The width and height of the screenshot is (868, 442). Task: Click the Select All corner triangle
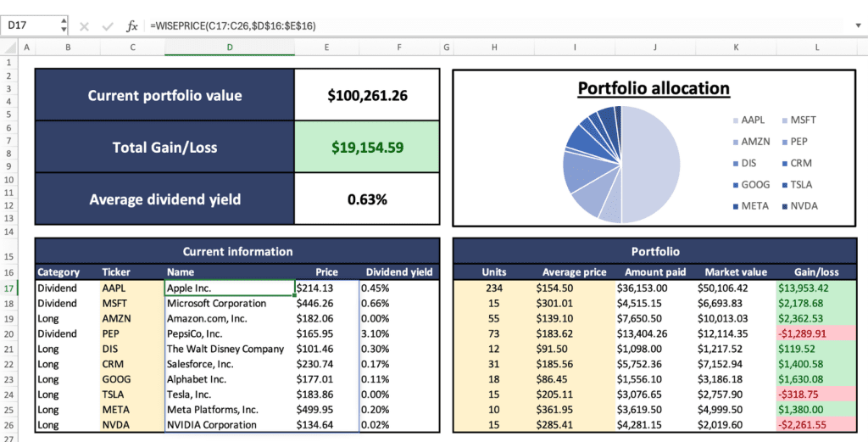(x=8, y=47)
